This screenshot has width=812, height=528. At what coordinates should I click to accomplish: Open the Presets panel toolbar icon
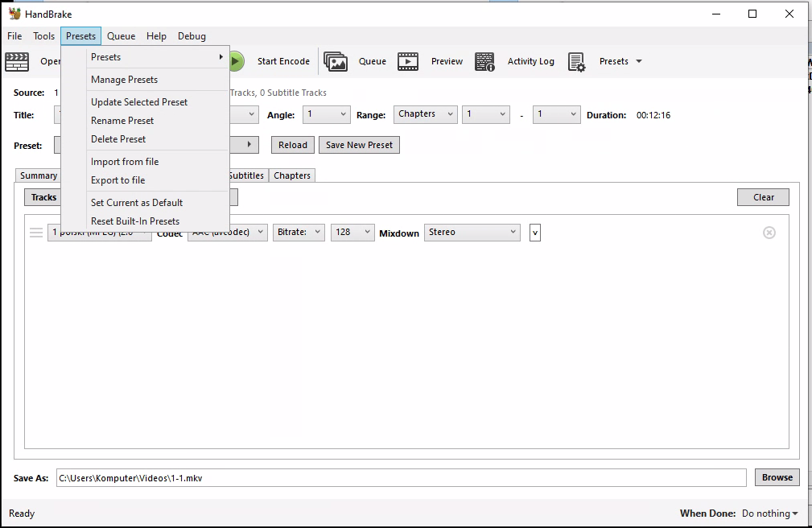pos(577,60)
